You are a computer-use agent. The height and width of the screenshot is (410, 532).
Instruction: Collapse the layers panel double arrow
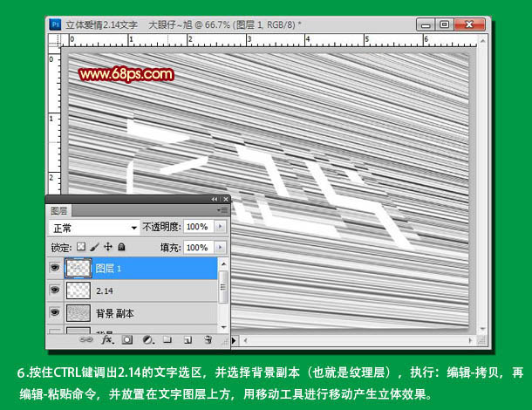(215, 199)
